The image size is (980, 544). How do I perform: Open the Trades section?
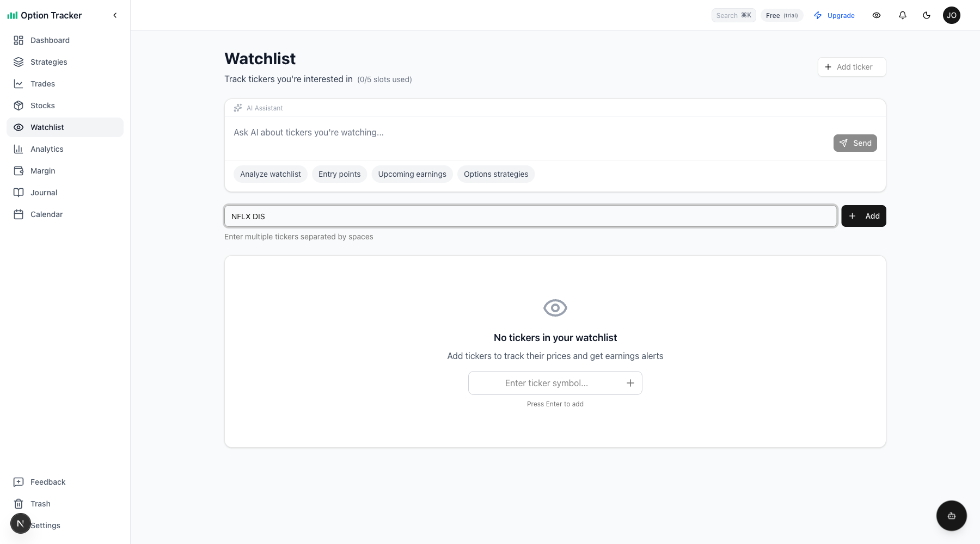(42, 84)
